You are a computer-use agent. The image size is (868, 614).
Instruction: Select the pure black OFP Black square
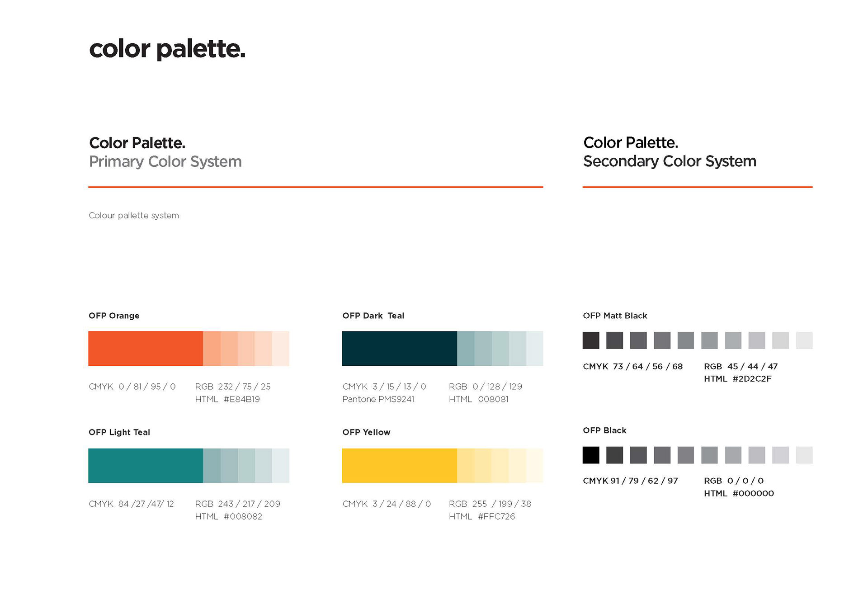point(591,455)
